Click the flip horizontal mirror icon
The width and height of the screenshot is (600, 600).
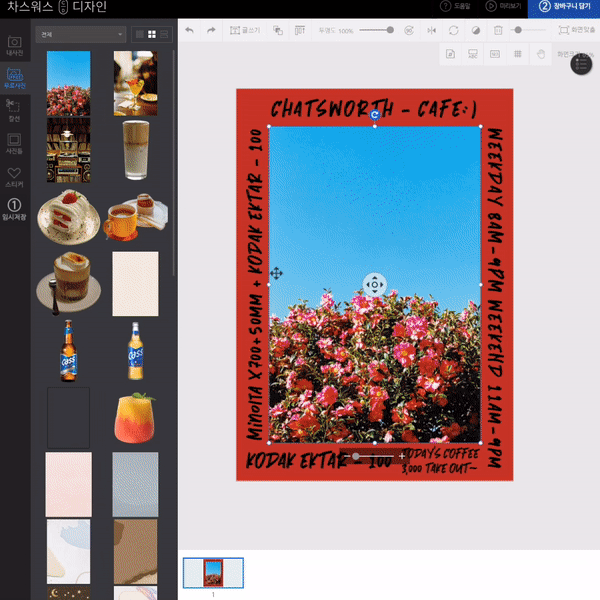tap(431, 30)
